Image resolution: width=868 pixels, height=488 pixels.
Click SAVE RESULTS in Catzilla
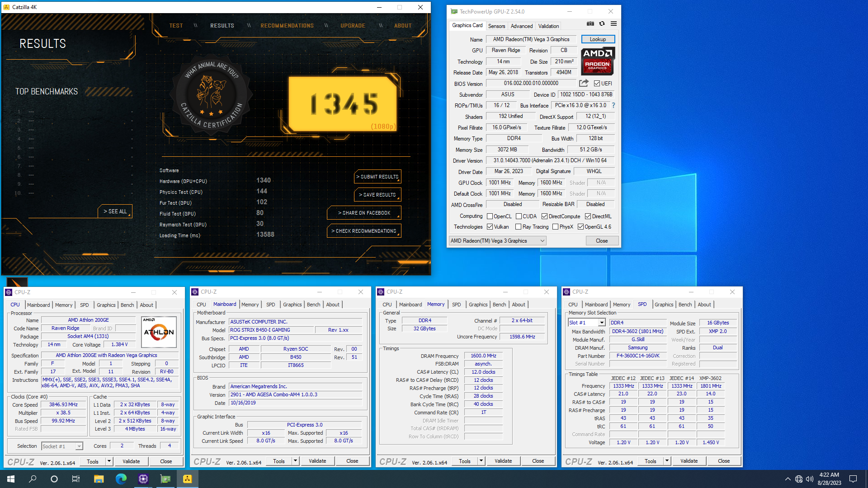[x=377, y=195]
